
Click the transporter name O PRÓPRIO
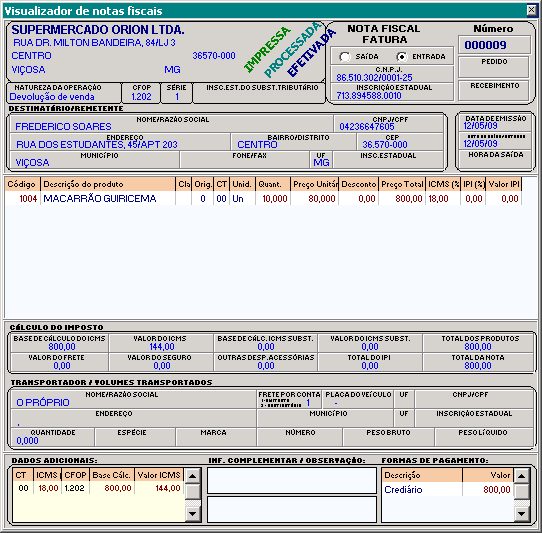click(43, 403)
